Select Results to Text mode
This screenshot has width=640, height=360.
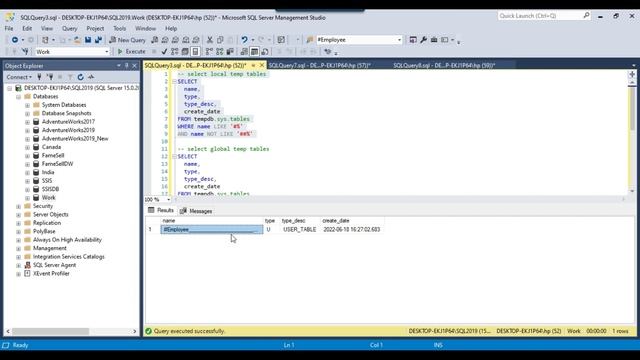click(x=244, y=52)
